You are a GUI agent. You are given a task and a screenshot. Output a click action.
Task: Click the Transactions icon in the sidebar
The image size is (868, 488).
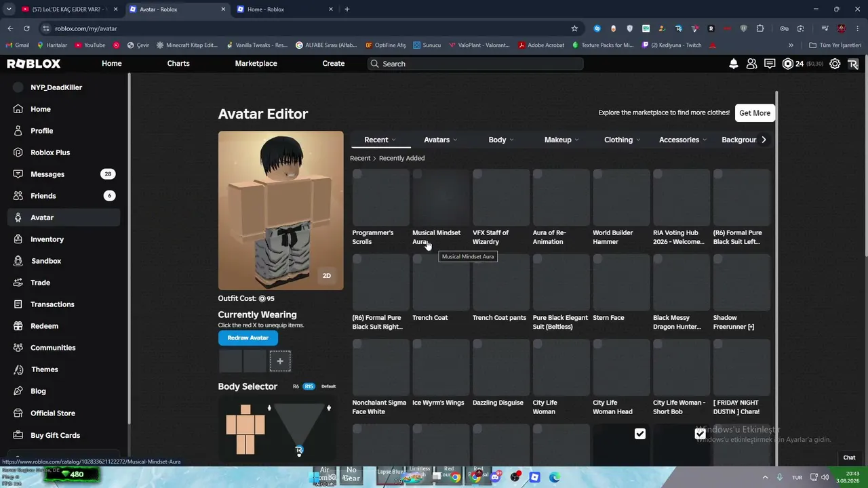(18, 304)
